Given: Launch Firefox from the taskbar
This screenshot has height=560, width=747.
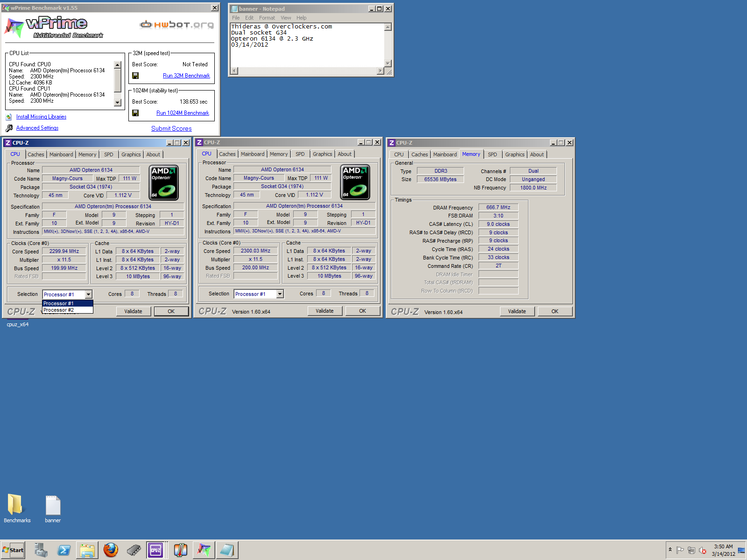Looking at the screenshot, I should [111, 550].
